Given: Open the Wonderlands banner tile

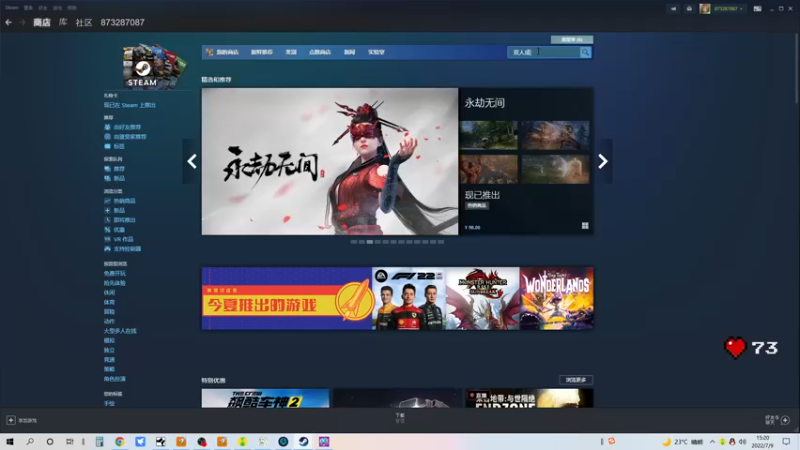Looking at the screenshot, I should point(557,298).
